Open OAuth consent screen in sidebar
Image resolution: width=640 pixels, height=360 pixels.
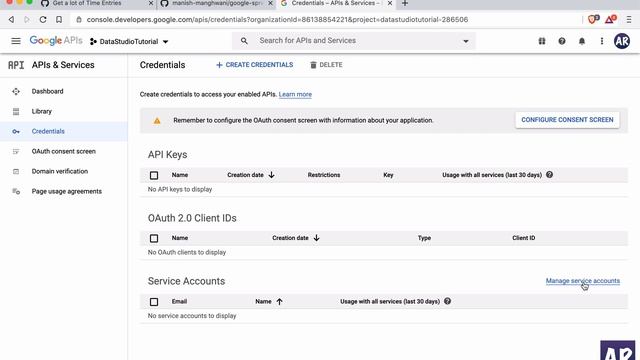(64, 151)
